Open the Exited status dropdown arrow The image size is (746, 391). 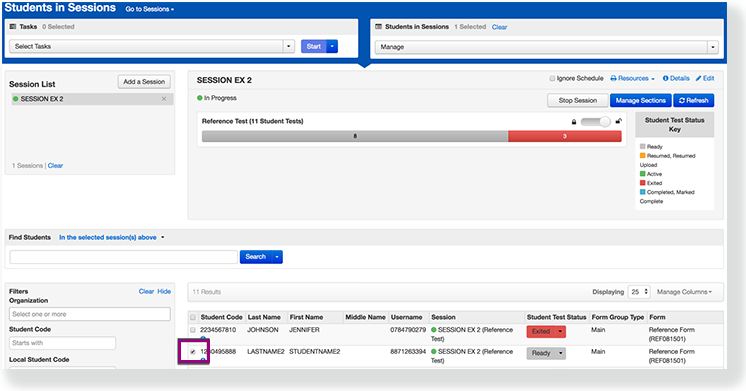point(560,332)
